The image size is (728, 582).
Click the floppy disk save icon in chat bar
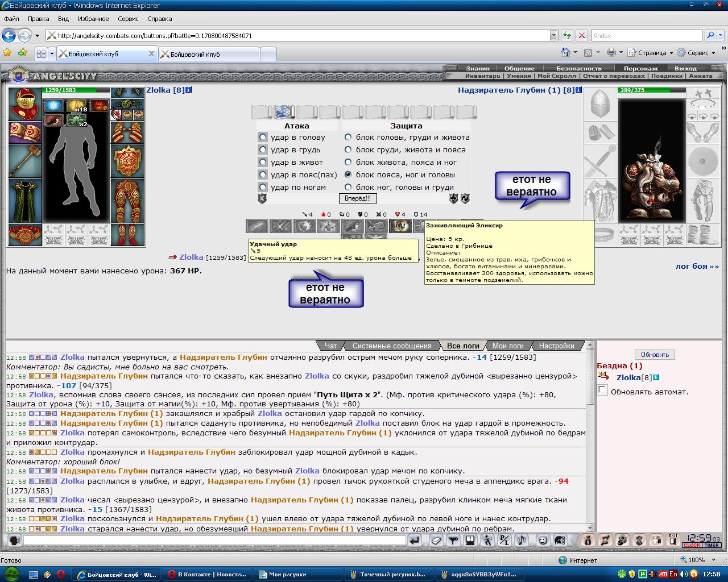pos(470,540)
